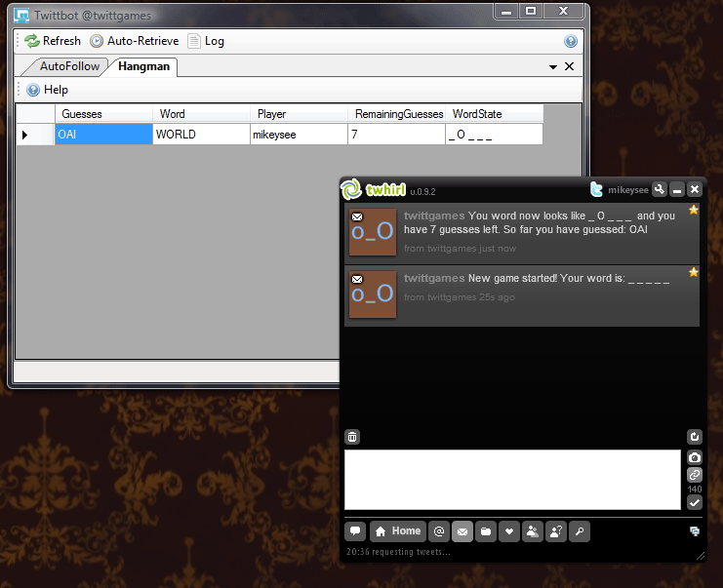Open favorites via the heart icon
Image resolution: width=723 pixels, height=588 pixels.
click(508, 531)
